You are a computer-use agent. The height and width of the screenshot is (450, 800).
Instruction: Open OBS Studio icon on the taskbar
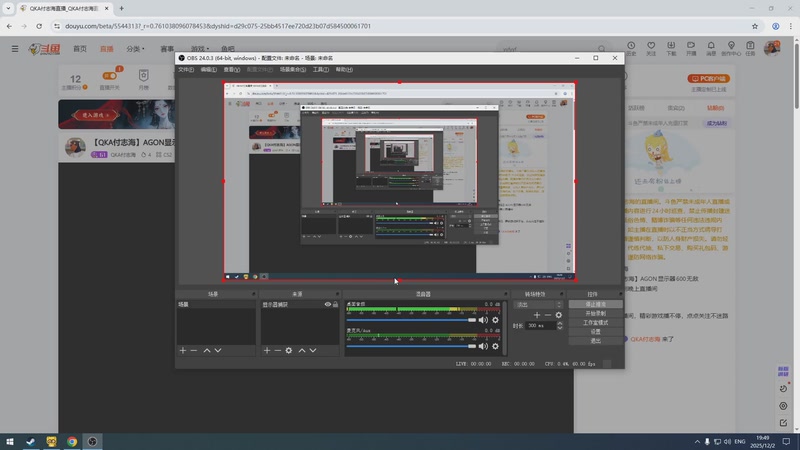92,441
